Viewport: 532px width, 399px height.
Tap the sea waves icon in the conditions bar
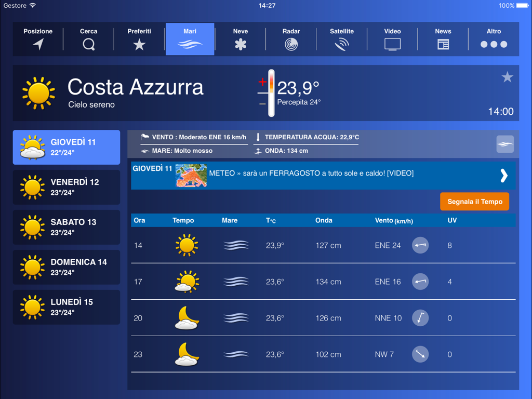coord(504,144)
